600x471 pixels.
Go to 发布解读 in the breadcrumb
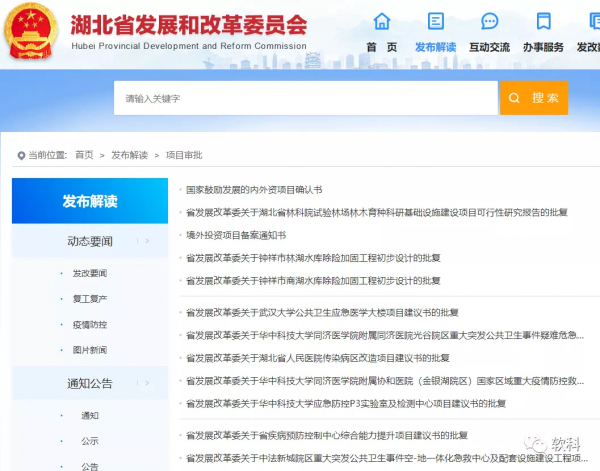129,155
